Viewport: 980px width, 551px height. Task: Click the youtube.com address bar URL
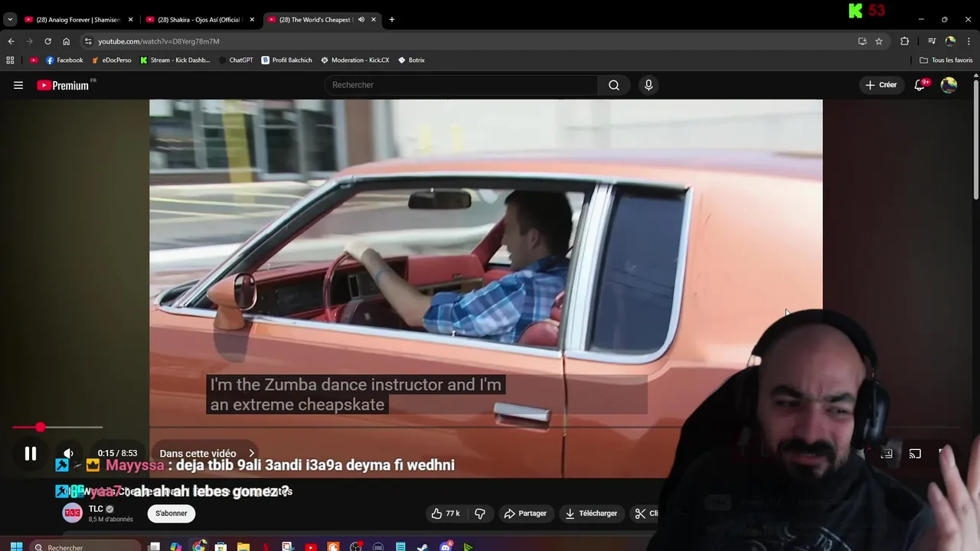(158, 41)
